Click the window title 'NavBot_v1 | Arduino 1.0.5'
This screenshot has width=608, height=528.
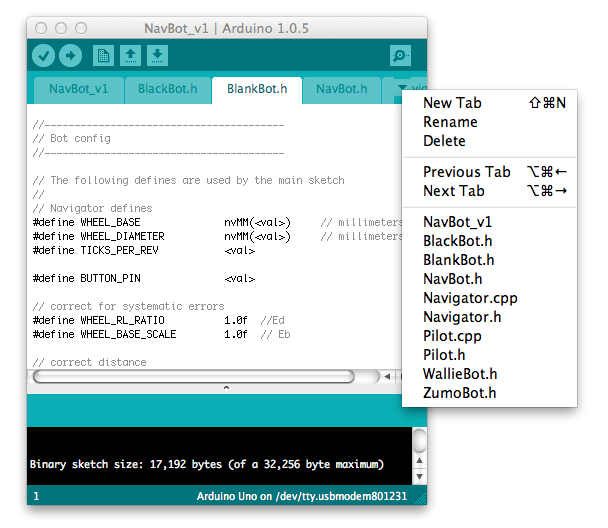click(x=226, y=28)
